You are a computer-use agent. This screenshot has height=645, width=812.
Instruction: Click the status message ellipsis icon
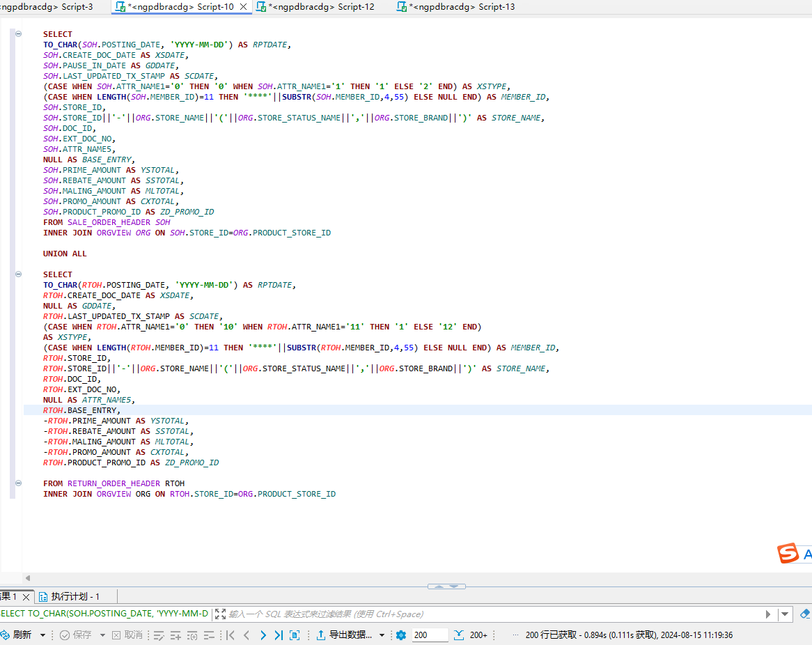[515, 635]
